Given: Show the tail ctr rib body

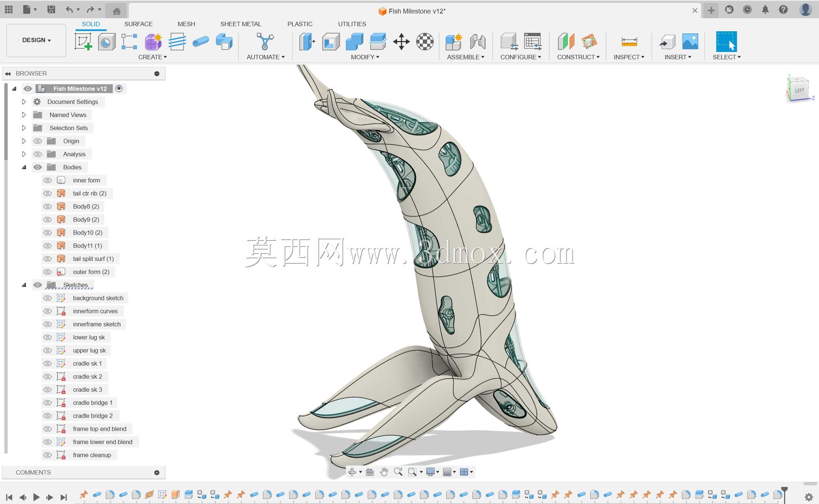Looking at the screenshot, I should tap(47, 193).
